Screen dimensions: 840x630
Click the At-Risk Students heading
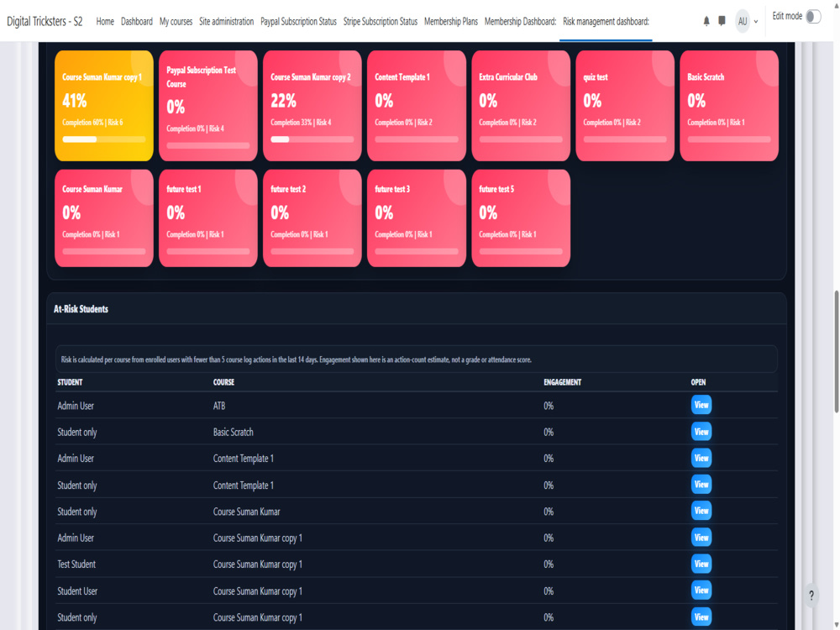[x=81, y=309]
